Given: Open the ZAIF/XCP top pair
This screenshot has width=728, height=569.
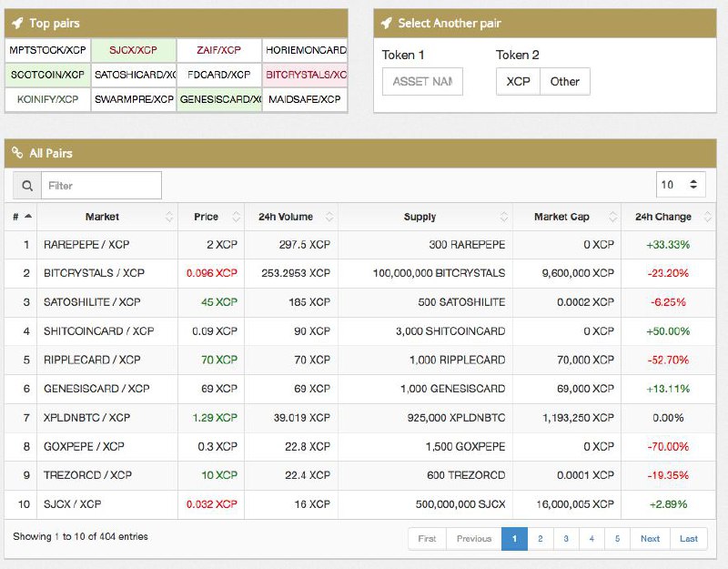Looking at the screenshot, I should [x=219, y=50].
